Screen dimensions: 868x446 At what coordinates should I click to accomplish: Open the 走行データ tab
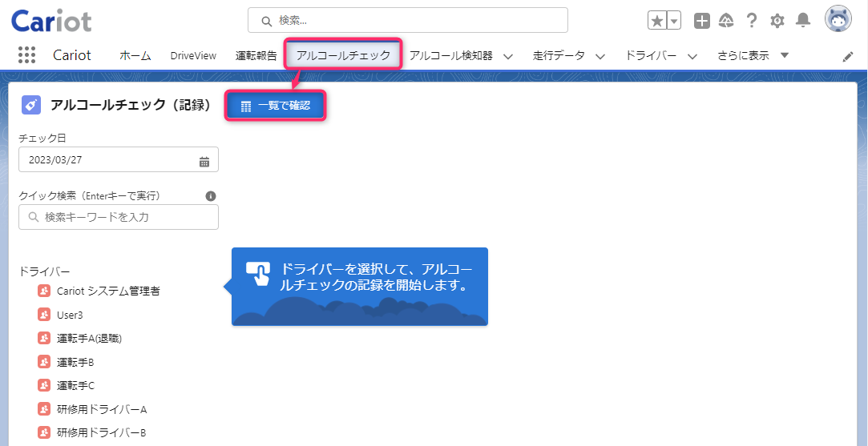coord(559,55)
